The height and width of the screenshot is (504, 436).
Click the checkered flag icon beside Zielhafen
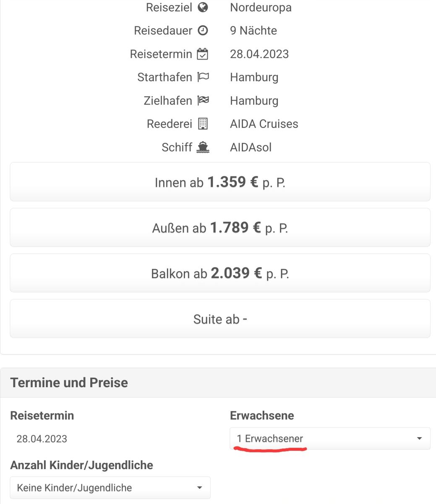tap(203, 100)
